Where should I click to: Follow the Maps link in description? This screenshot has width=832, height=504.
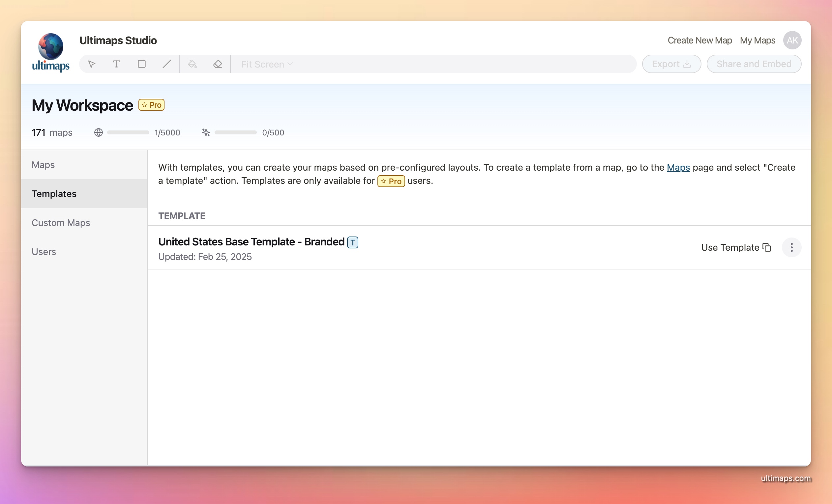coord(678,167)
